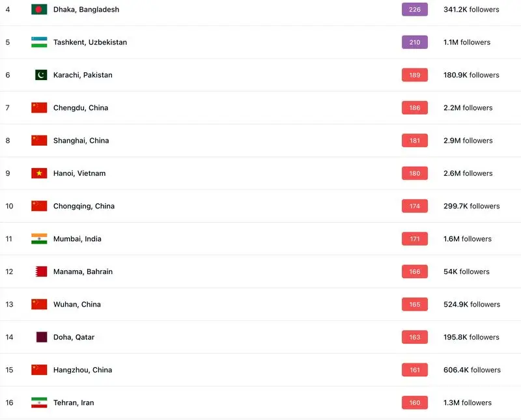Click the purple 210 AQI badge

(x=414, y=42)
